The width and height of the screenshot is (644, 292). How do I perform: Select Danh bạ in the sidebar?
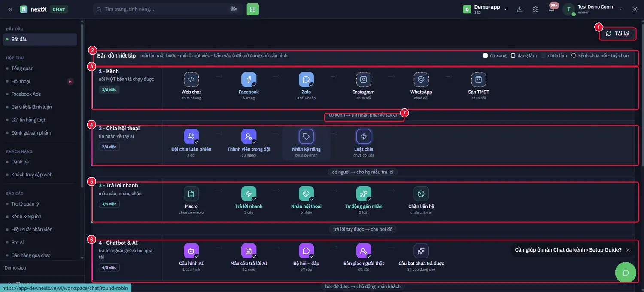40,162
